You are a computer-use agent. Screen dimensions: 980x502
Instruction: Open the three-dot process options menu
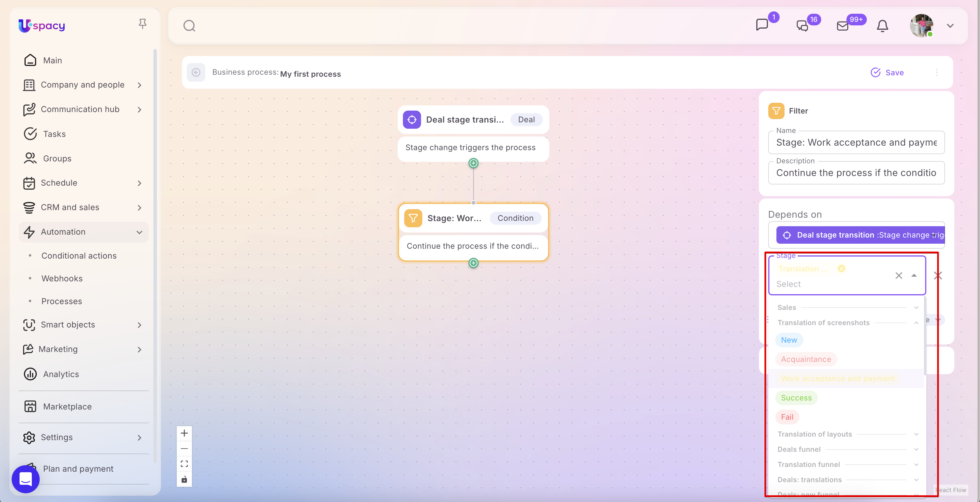tap(937, 72)
